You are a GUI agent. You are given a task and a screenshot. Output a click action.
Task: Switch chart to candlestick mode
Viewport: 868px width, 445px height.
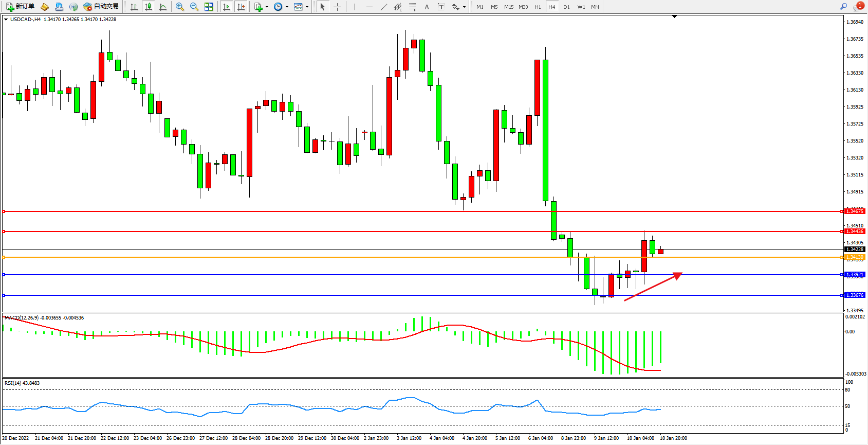pos(149,7)
